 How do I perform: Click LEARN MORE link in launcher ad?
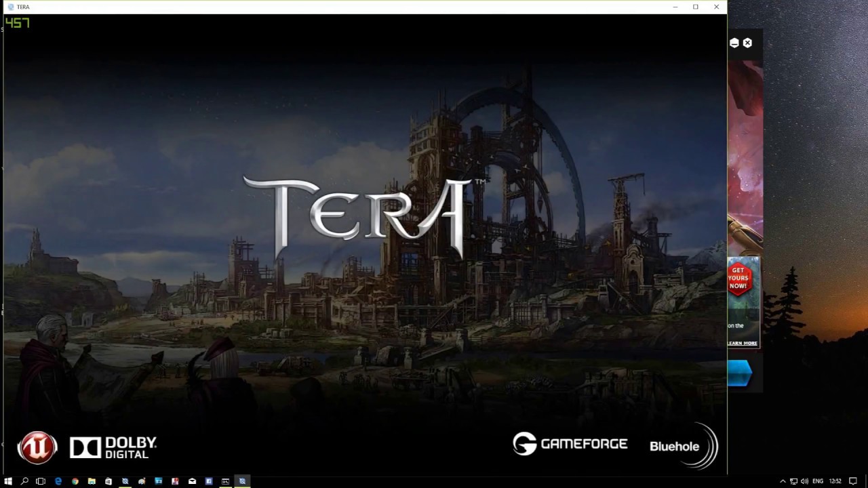[x=743, y=343]
